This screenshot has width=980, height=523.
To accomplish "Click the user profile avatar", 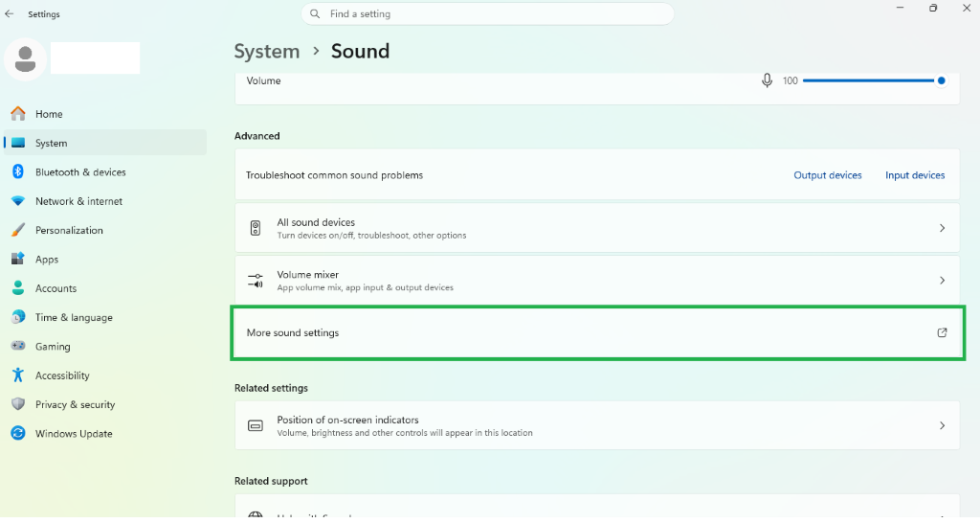I will point(25,59).
